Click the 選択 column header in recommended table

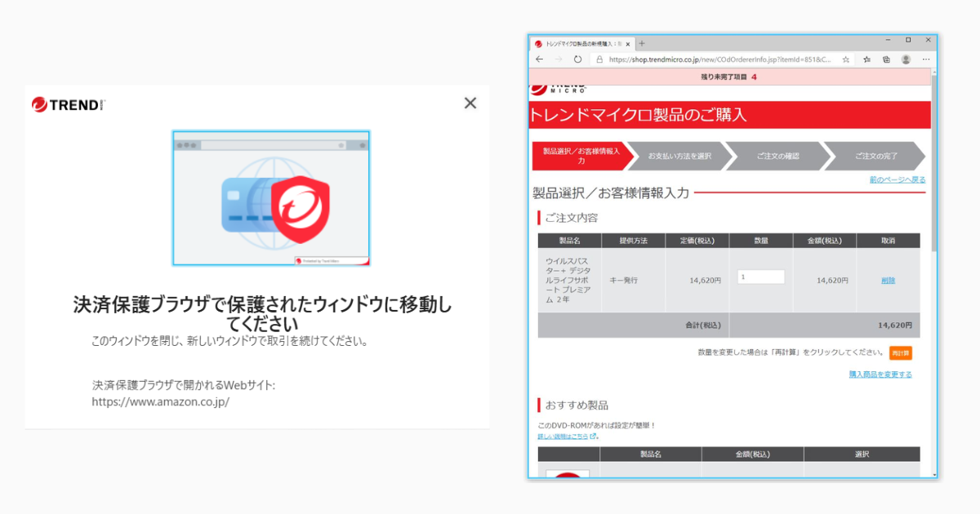862,454
